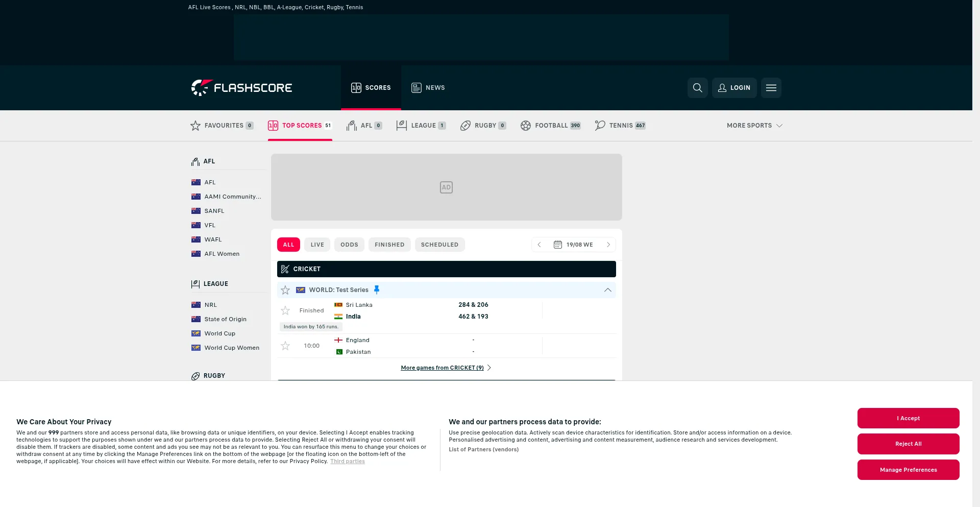Favourite the England vs Pakistan match
Image resolution: width=980 pixels, height=507 pixels.
tap(285, 346)
